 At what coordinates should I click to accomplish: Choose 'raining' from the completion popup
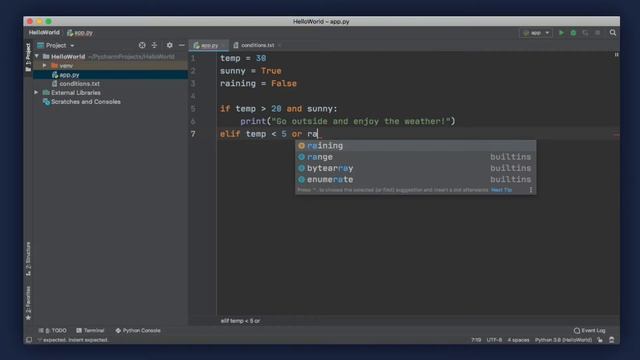[416, 146]
